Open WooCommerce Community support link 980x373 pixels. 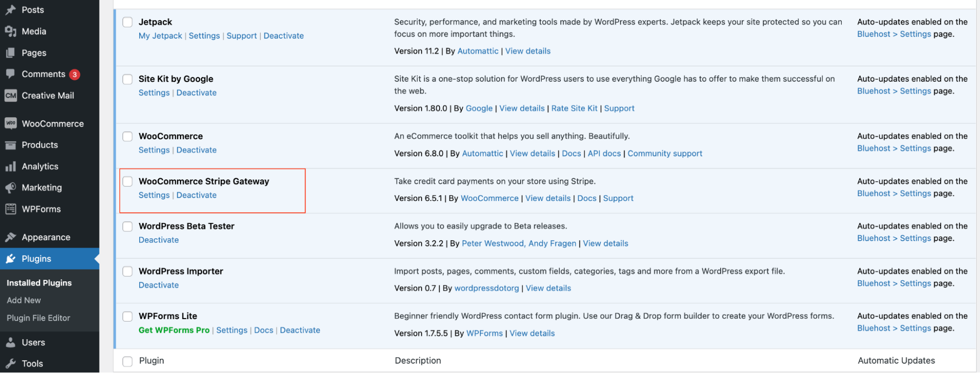[665, 153]
